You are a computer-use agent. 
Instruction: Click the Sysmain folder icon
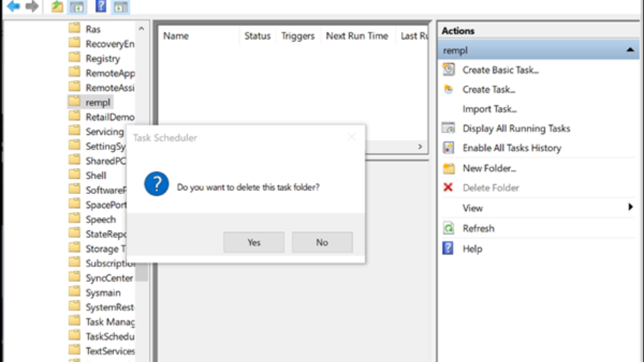point(75,292)
